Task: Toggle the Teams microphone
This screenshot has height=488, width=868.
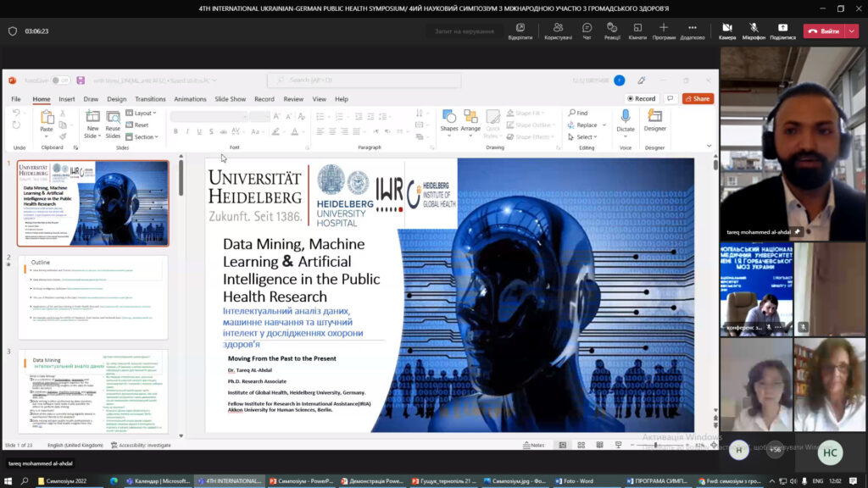Action: [x=754, y=30]
